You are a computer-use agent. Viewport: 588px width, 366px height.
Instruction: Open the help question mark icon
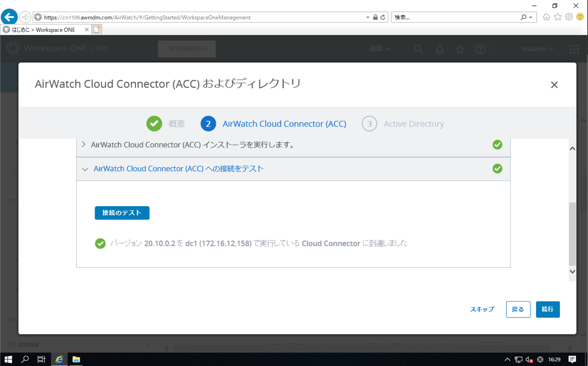pos(480,49)
